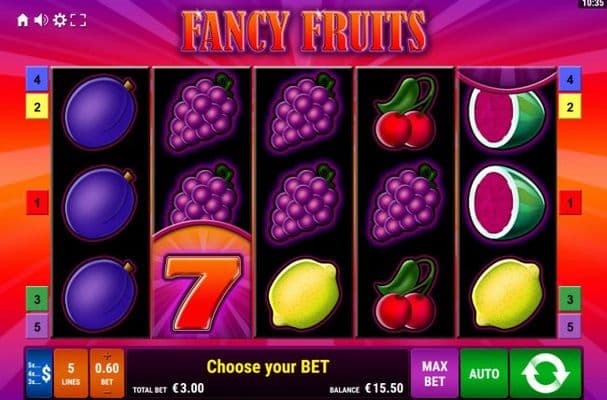Select the red 7 symbol

point(202,292)
